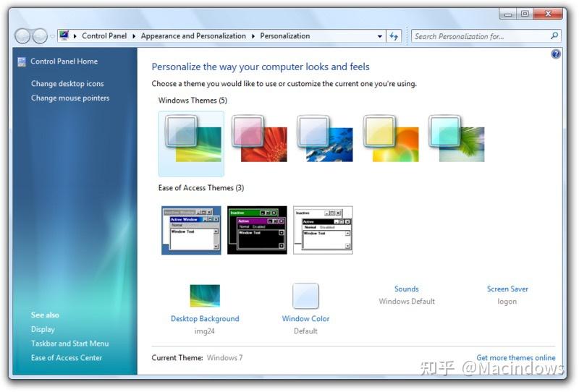Click the search magnifier icon
579x392 pixels.
pos(554,36)
